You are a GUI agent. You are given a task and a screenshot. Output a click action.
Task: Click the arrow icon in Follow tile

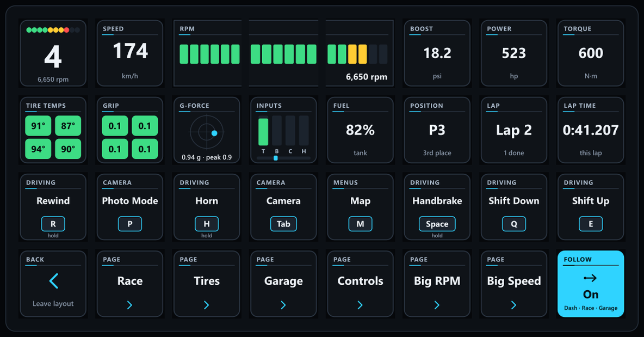(x=590, y=278)
